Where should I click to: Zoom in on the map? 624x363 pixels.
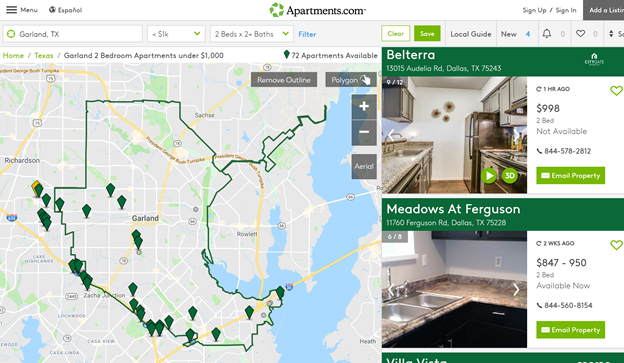click(364, 106)
